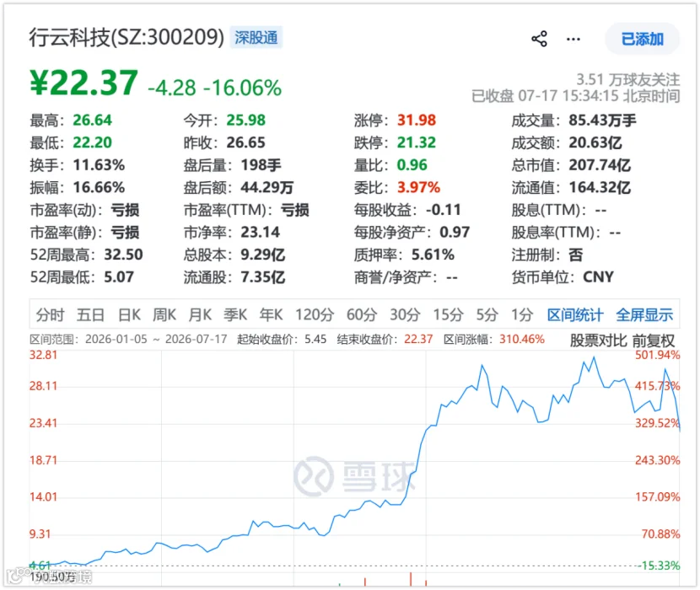Viewport: 700px width, 590px height.
Task: Click the 3.51 万球友关注 follower count
Action: point(628,80)
